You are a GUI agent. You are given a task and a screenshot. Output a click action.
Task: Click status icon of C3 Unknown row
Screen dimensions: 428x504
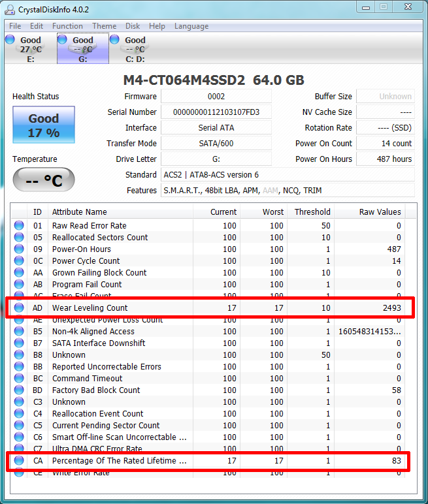(19, 402)
